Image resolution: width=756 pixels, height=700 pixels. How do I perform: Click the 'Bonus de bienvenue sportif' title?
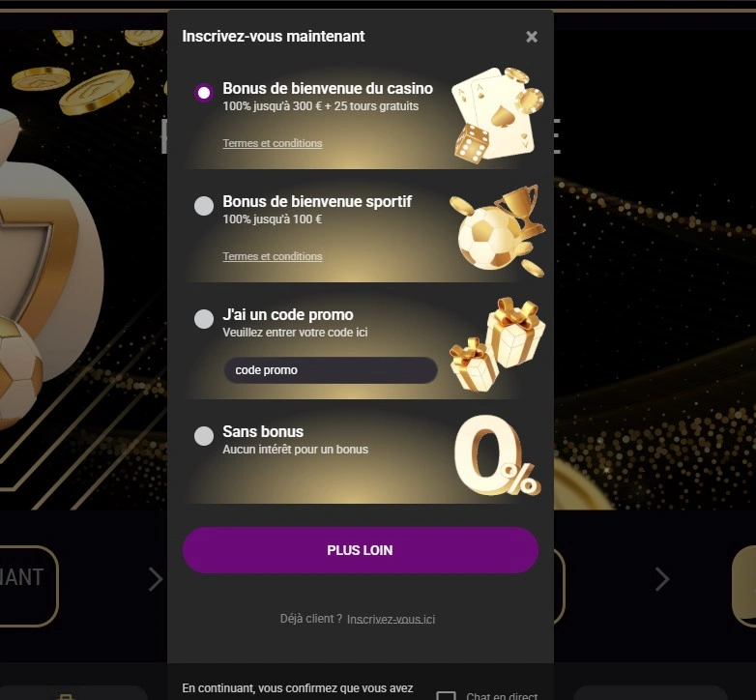click(317, 202)
